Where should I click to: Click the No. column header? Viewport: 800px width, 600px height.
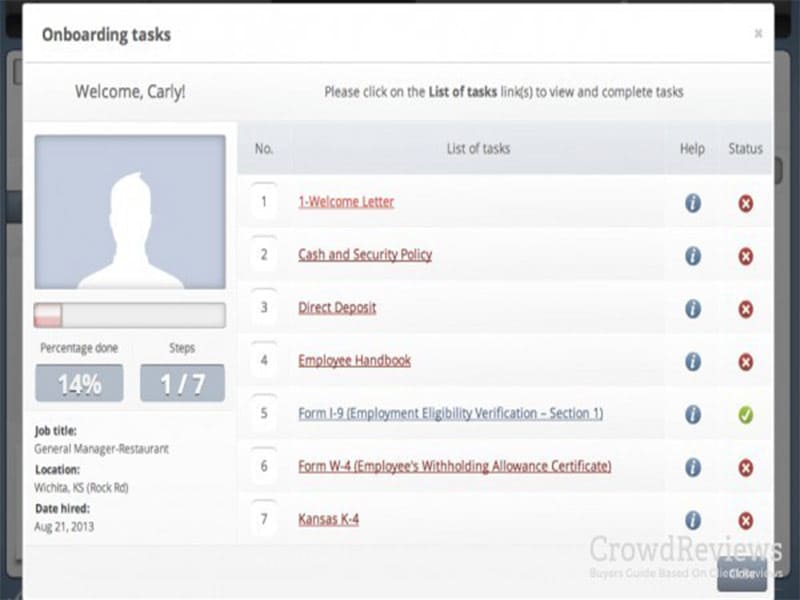[x=264, y=148]
